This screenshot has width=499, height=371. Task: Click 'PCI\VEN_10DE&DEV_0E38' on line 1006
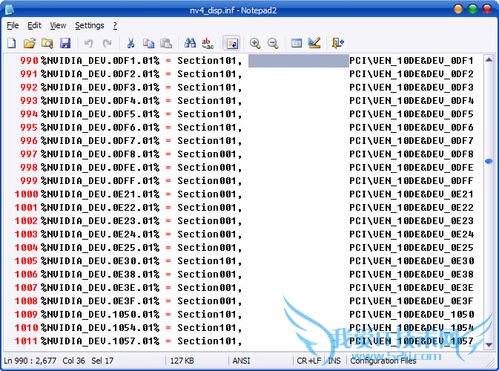(x=411, y=274)
